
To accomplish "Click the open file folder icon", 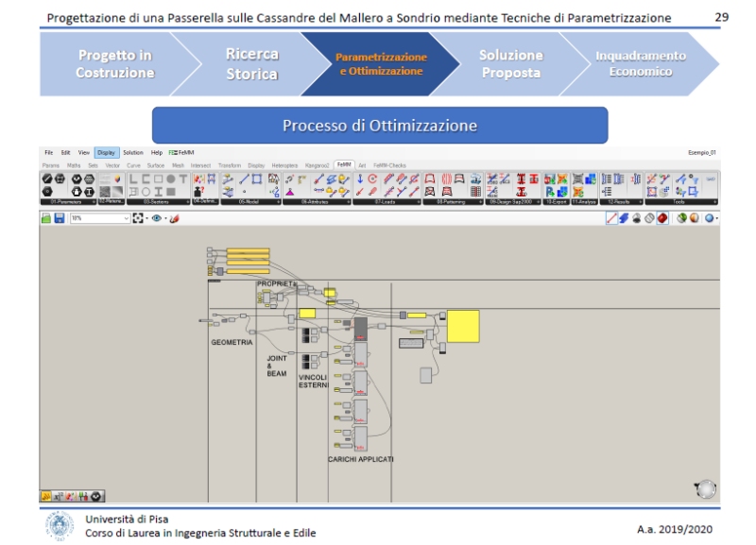I will pos(45,218).
